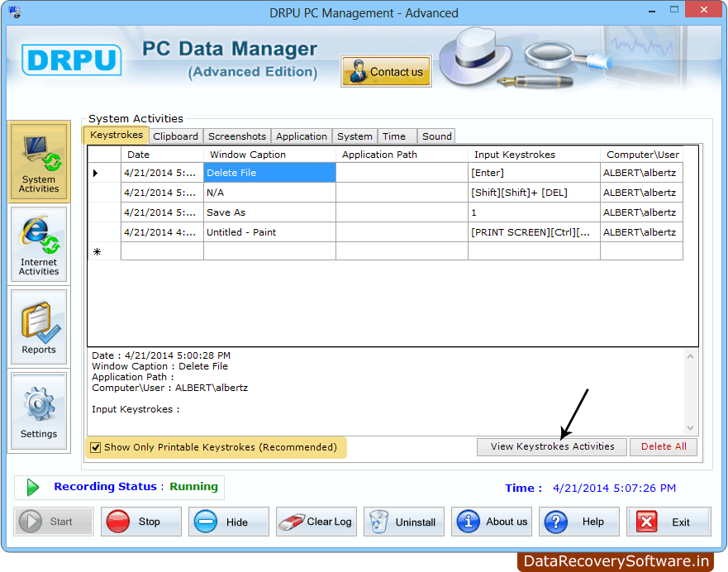The width and height of the screenshot is (728, 572).
Task: Switch to the Application tab
Action: click(302, 136)
